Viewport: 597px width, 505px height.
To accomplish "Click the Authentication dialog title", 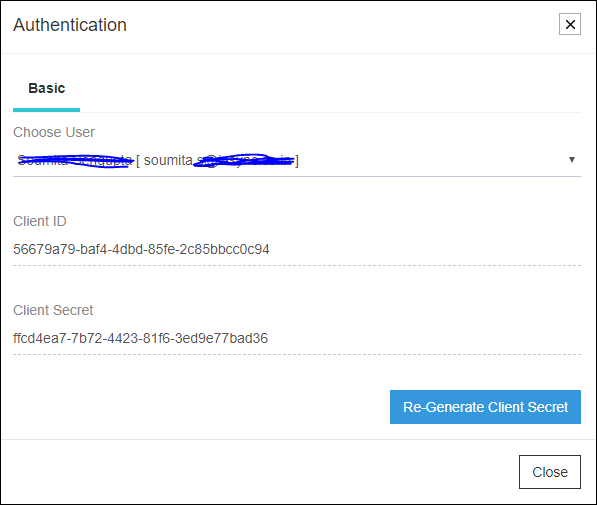I will pos(70,25).
